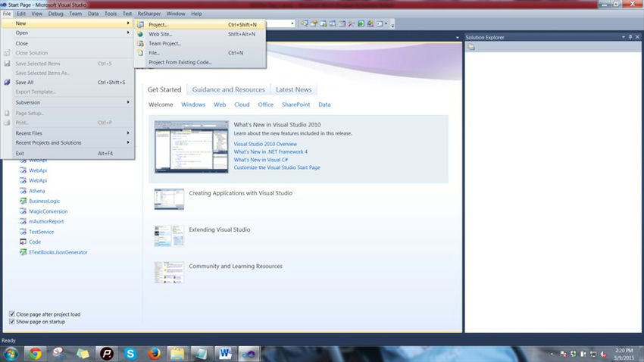
Task: Open File Explorer folder on the taskbar
Action: pyautogui.click(x=177, y=354)
